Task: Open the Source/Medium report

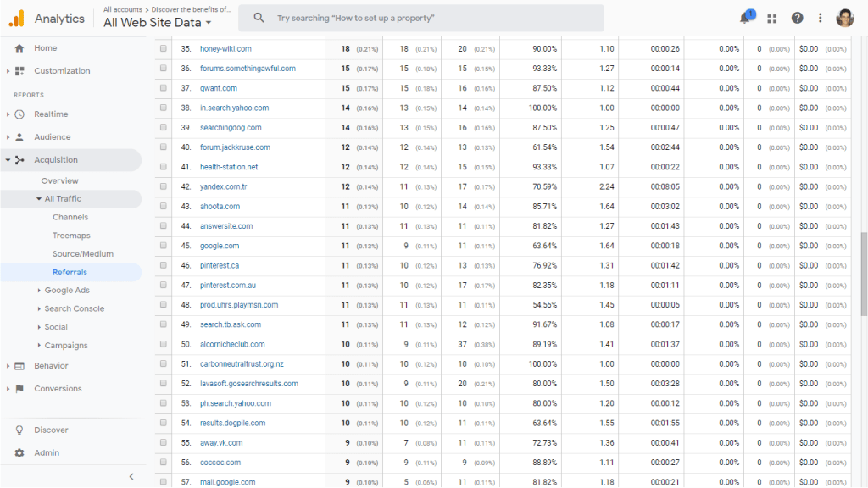Action: 83,254
